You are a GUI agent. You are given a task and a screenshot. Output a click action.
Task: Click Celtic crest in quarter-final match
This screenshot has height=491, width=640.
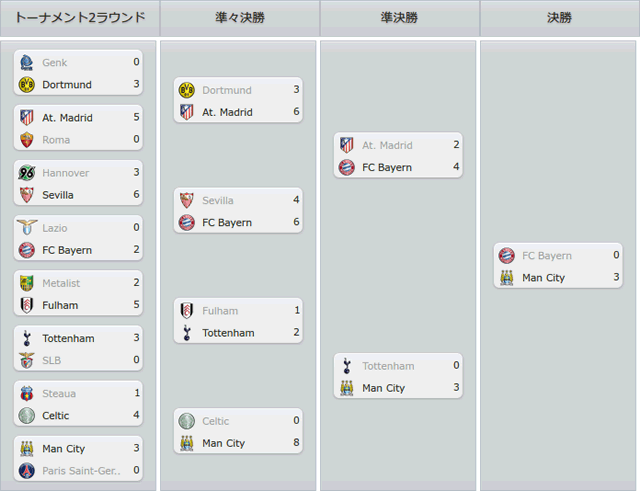tap(187, 421)
